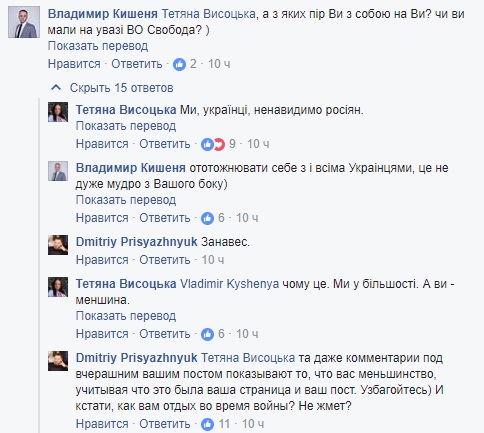The height and width of the screenshot is (433, 484).
Task: Show translation under 'дуже мудро з Вашого боку'
Action: (x=126, y=200)
